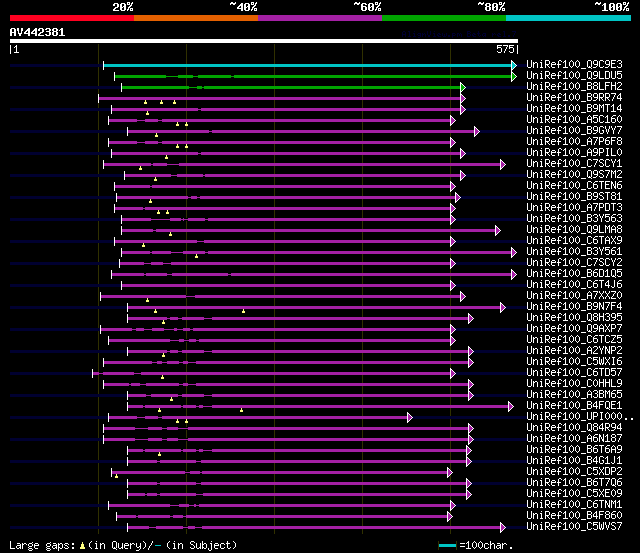
Task: Click the UniRef100_Q9S7M2 hit label
Action: 574,175
